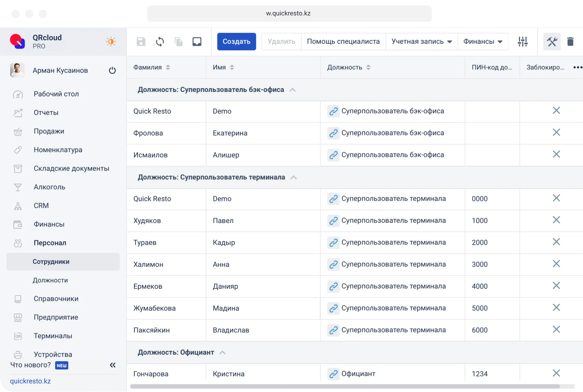
Task: Open the filter sliders settings icon
Action: tap(522, 42)
